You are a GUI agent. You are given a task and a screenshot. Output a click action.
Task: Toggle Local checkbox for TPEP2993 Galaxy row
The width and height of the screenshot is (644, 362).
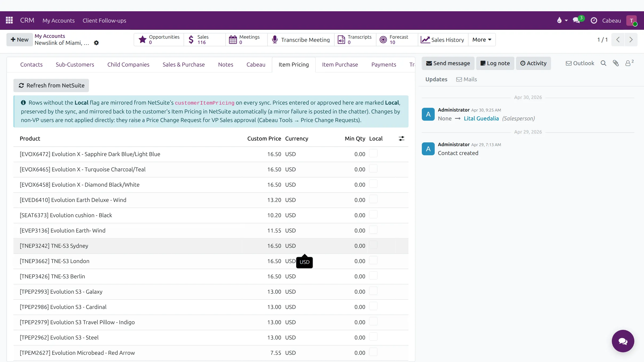(x=373, y=291)
